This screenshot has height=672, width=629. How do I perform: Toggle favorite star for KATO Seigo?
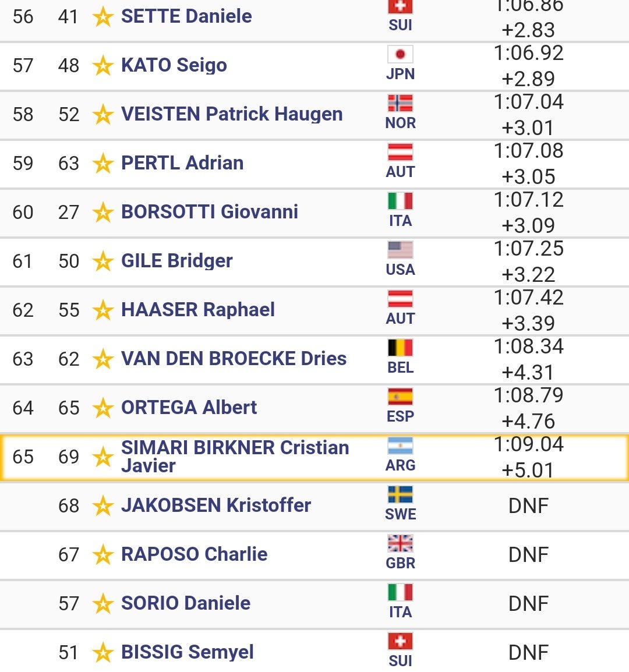103,66
